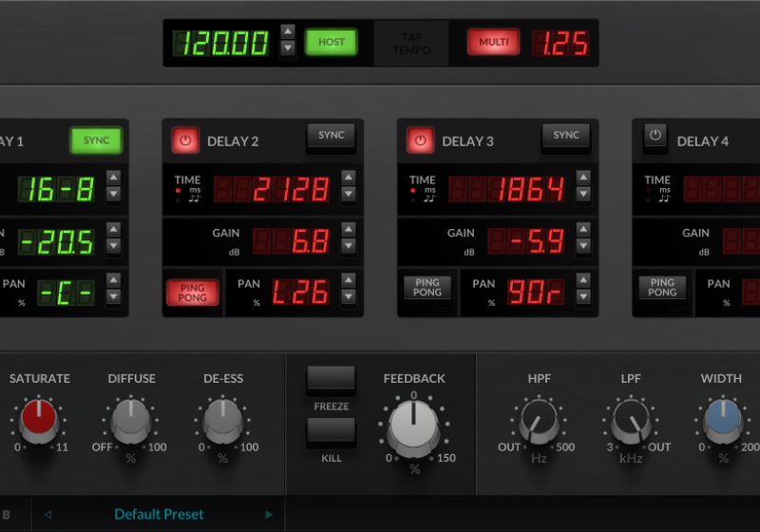Image resolution: width=760 pixels, height=532 pixels.
Task: Turn on Delay 4 power button
Action: tap(655, 135)
